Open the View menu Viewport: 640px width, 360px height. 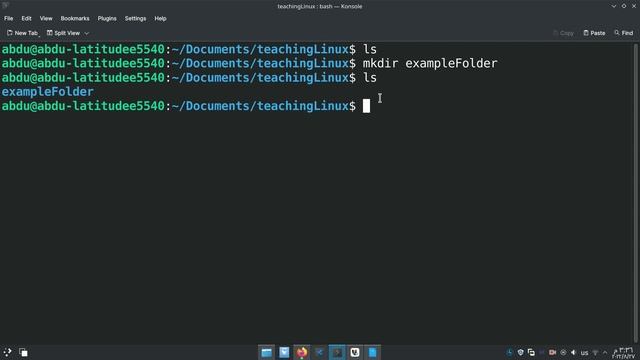46,18
